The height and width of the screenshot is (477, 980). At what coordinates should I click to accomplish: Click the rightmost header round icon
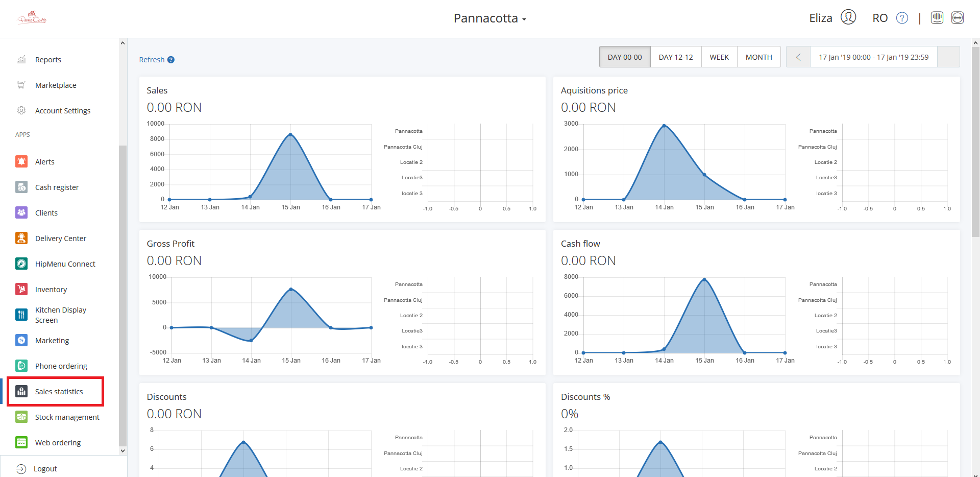(958, 18)
